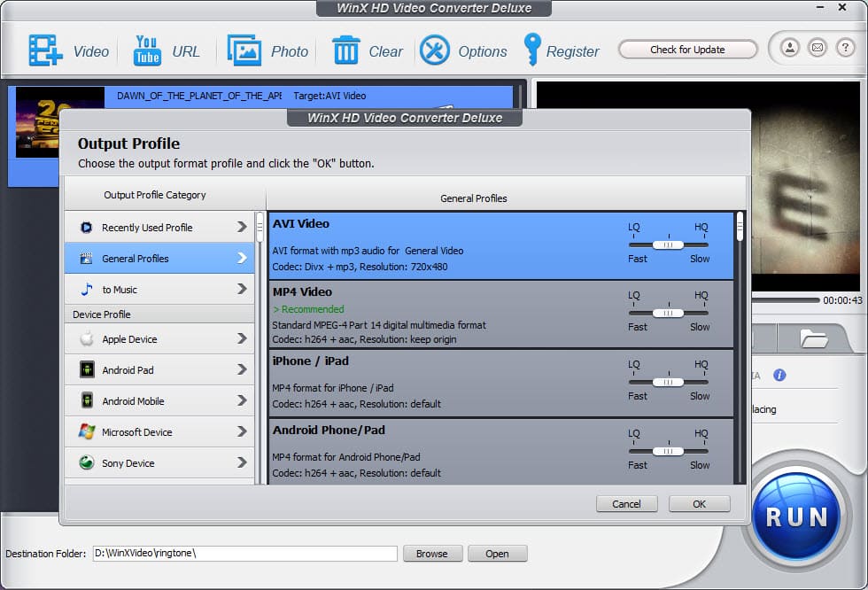Expand Recently Used Profile arrow
The width and height of the screenshot is (868, 590).
pos(242,227)
